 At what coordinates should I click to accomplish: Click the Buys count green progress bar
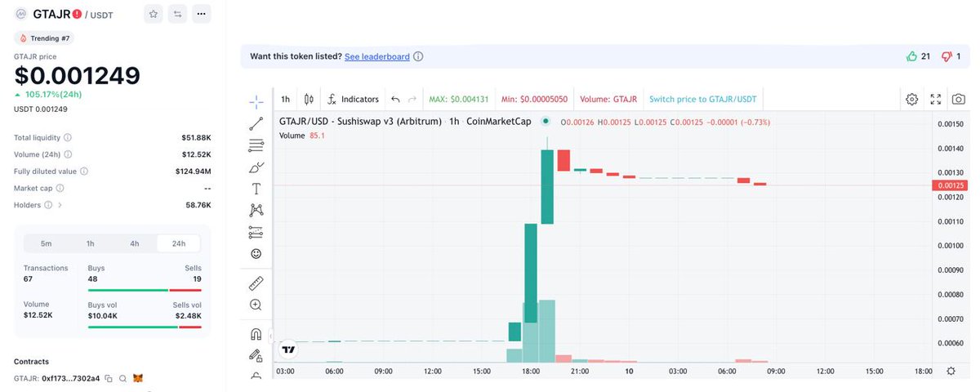(127, 290)
